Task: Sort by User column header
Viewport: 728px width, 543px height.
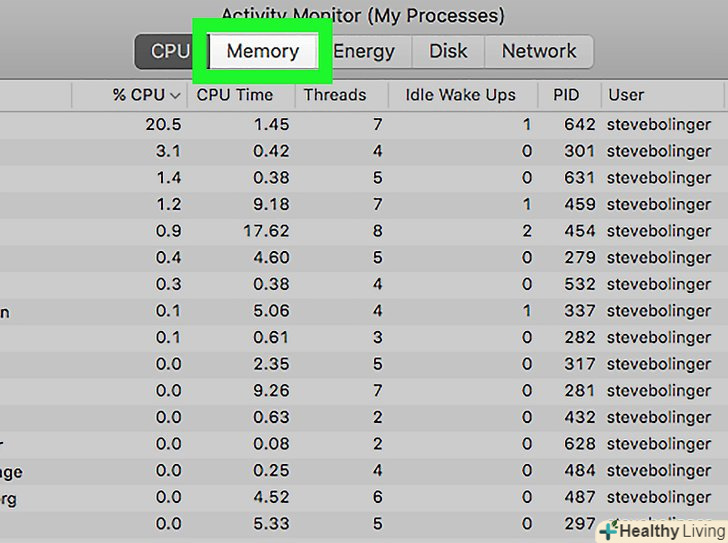Action: tap(626, 96)
